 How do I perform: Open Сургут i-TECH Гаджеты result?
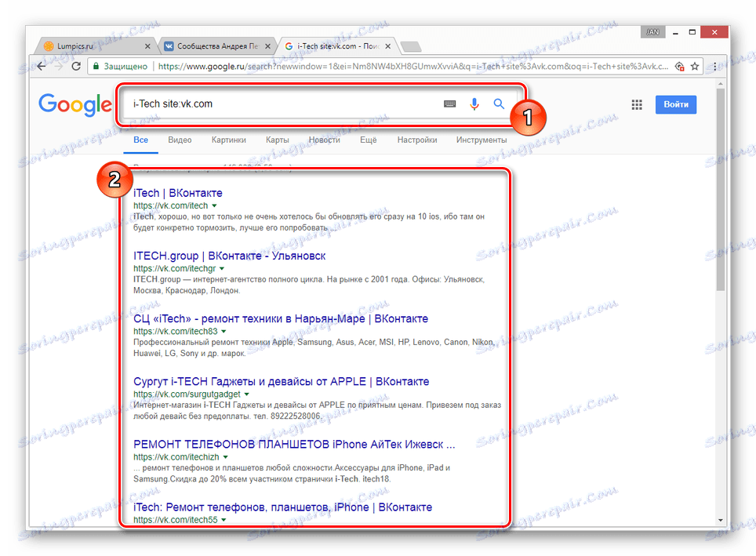(x=281, y=381)
